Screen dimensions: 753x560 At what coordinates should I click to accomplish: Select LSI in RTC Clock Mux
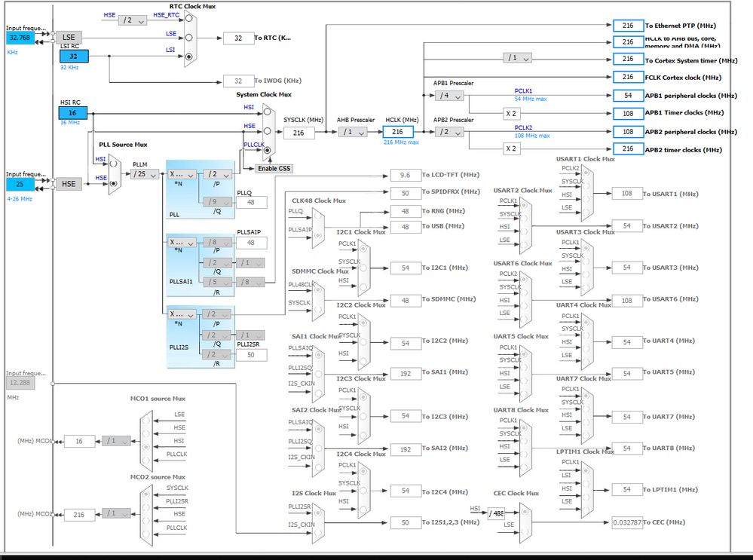coord(188,57)
